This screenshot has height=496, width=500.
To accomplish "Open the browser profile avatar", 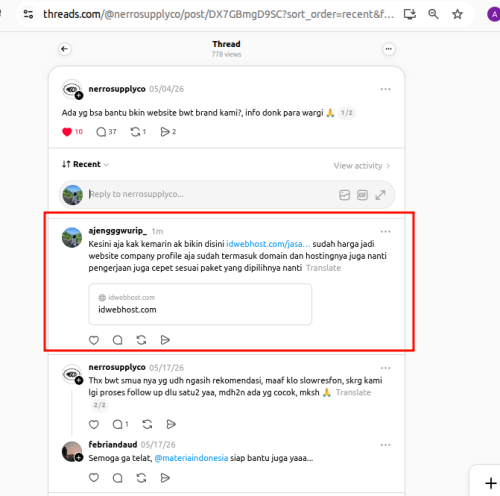I will coord(494,14).
